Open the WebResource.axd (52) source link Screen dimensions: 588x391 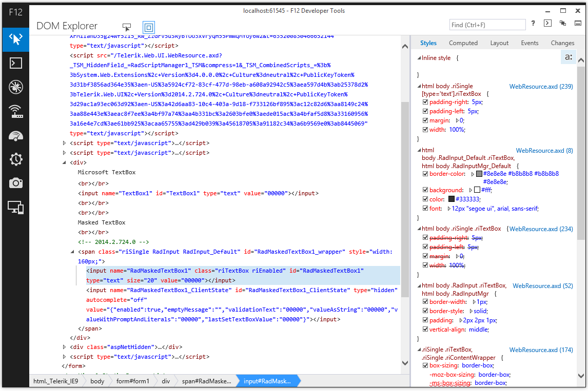click(x=543, y=286)
